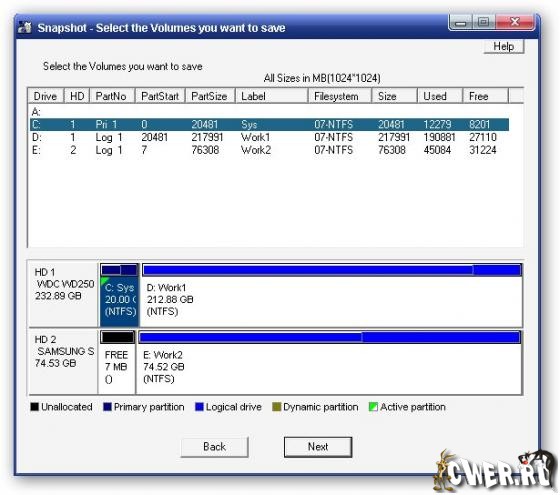Click the Logical drive blue legend swatch
The height and width of the screenshot is (495, 560).
click(199, 407)
